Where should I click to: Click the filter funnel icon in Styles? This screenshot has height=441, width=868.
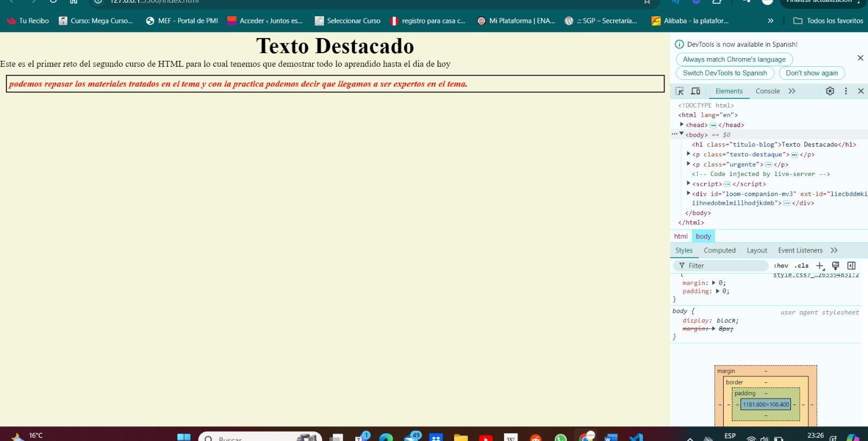[x=682, y=266]
